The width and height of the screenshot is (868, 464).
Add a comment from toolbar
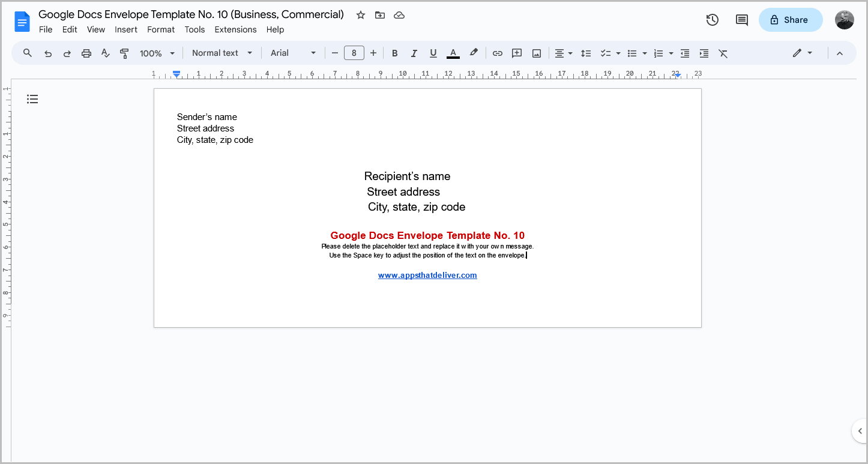[x=517, y=53]
